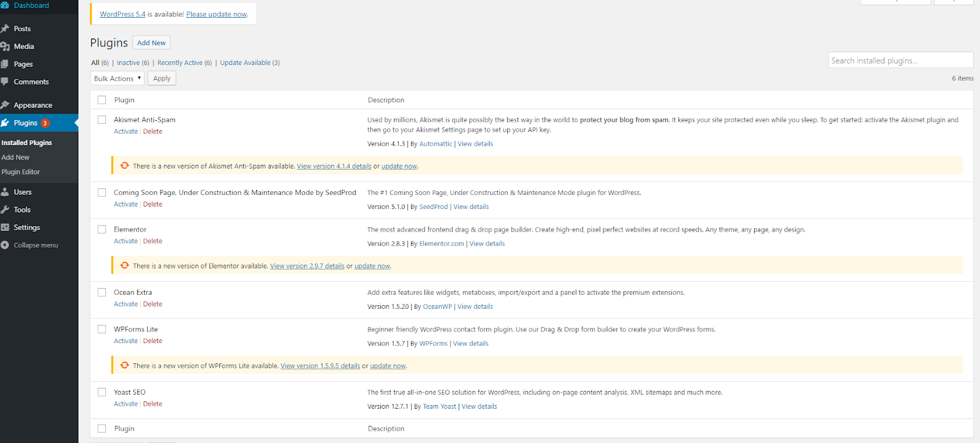Check the Coming Soon Page plugin checkbox
The image size is (980, 443).
click(x=102, y=192)
